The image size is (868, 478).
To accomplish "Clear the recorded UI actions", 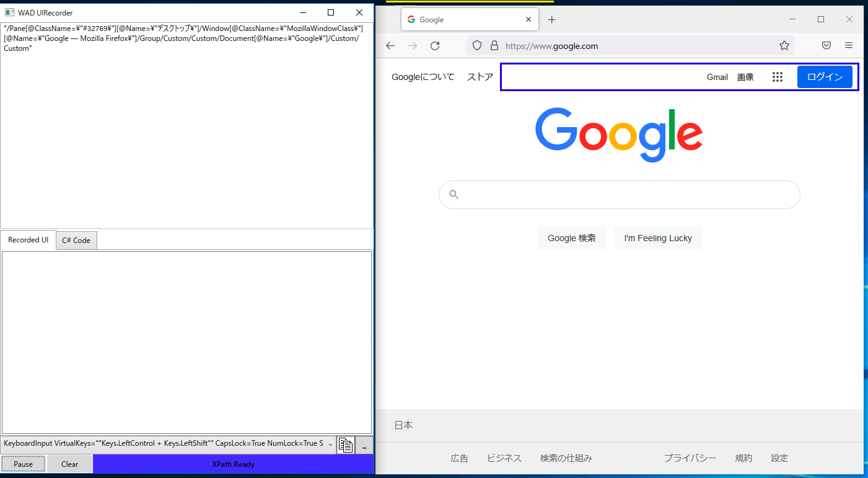I will click(69, 463).
